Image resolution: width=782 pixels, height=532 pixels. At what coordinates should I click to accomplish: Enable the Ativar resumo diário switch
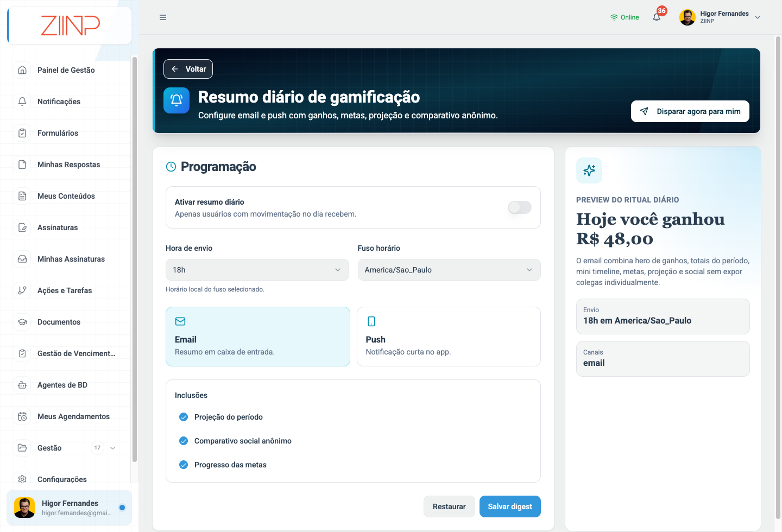coord(520,207)
